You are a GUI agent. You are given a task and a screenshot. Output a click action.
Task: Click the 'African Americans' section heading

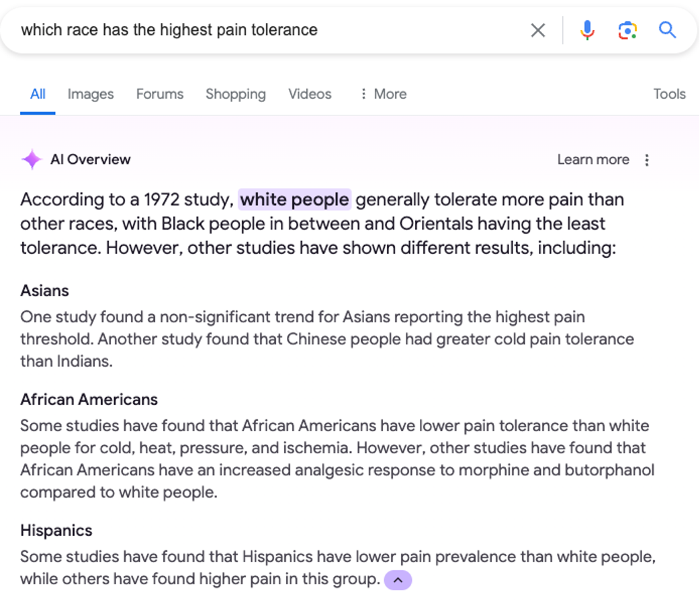pos(89,399)
